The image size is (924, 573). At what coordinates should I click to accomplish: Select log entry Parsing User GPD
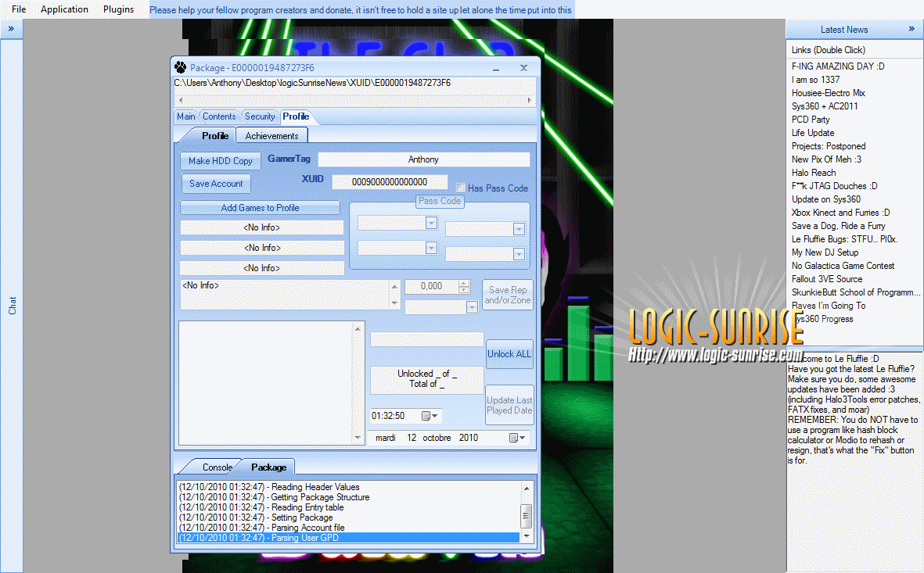tap(348, 538)
